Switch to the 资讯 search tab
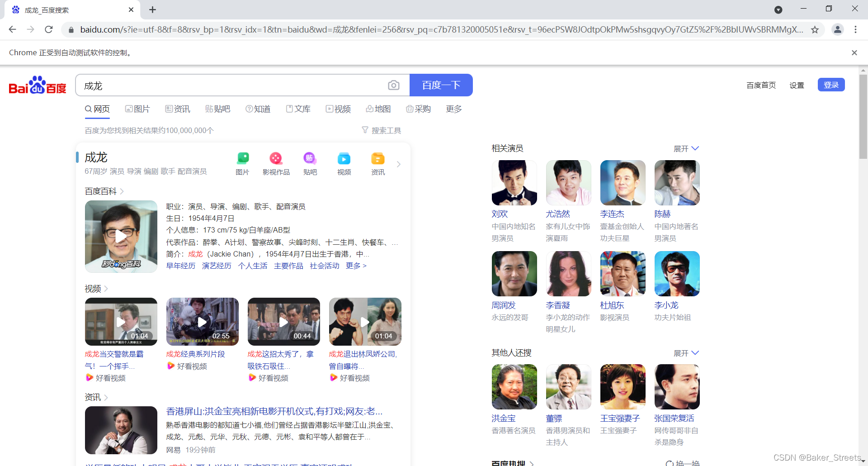Screen dimensions: 868x466 coord(178,109)
